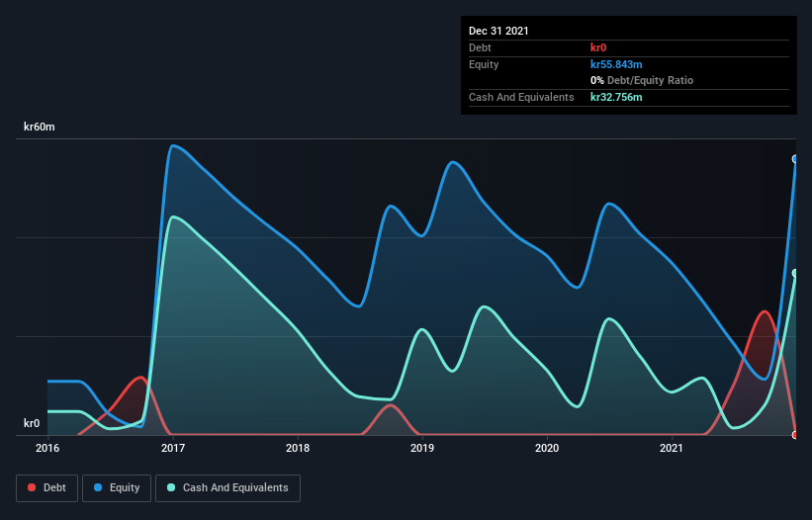
Task: Click the 2018 x-axis label
Action: 298,448
